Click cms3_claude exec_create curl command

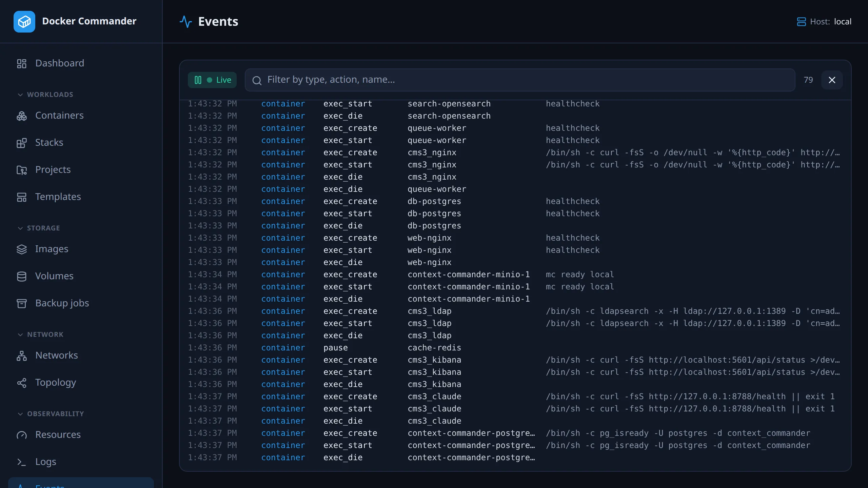690,396
